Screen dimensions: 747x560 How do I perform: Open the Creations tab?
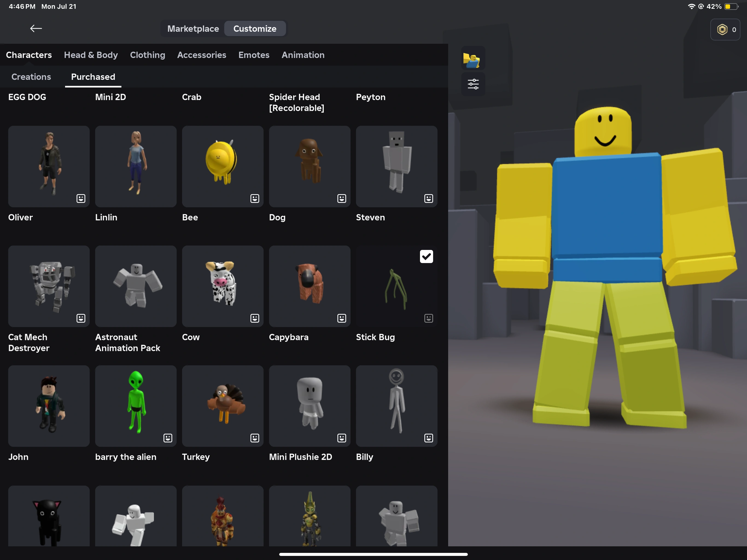(x=31, y=77)
